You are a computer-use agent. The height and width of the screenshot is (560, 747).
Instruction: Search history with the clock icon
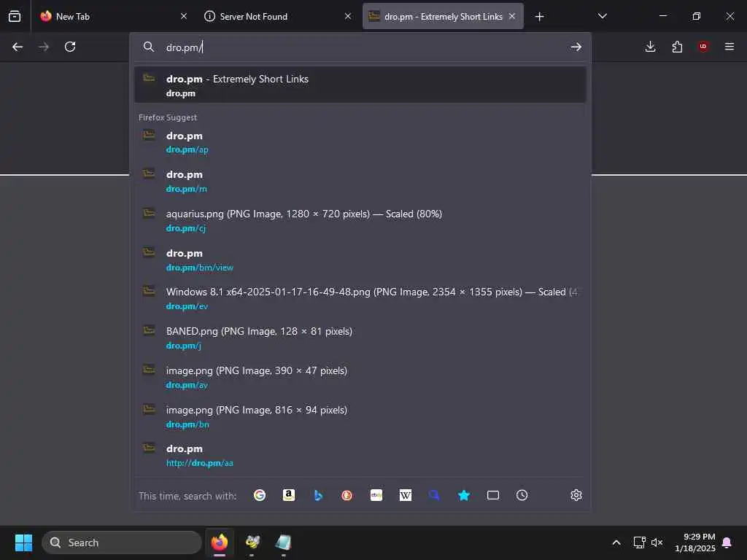(x=522, y=495)
